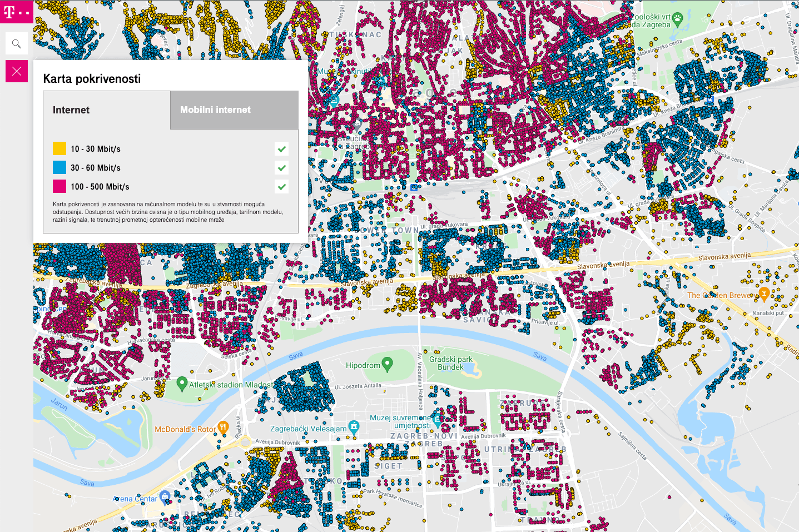This screenshot has height=532, width=799.
Task: Click the Hipodrom map label
Action: (x=363, y=365)
